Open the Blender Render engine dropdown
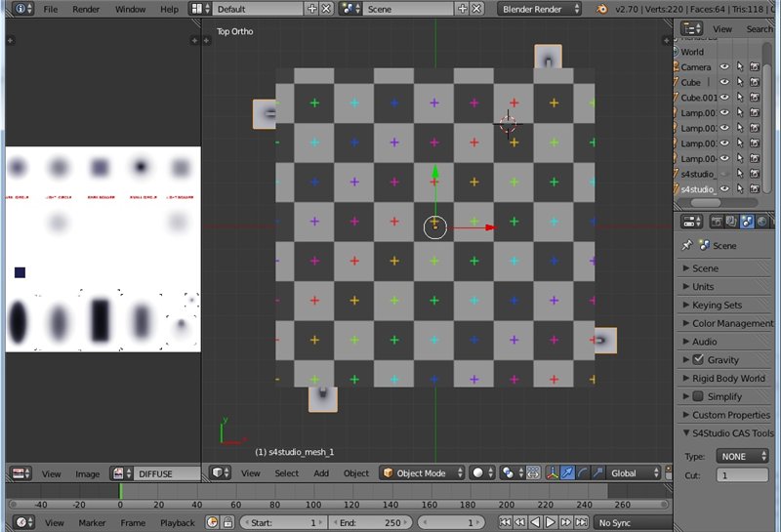This screenshot has width=781, height=532. coord(540,9)
